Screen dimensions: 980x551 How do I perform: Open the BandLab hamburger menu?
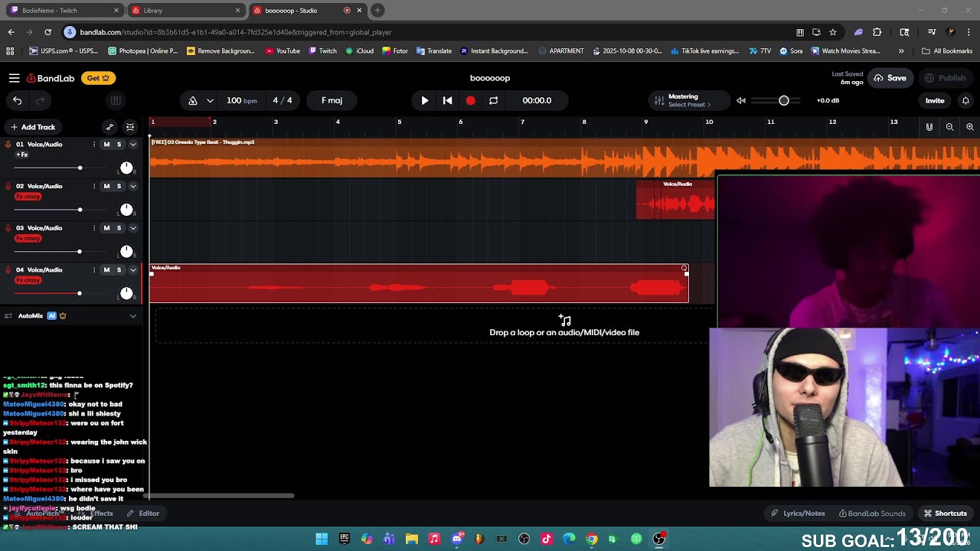click(14, 78)
